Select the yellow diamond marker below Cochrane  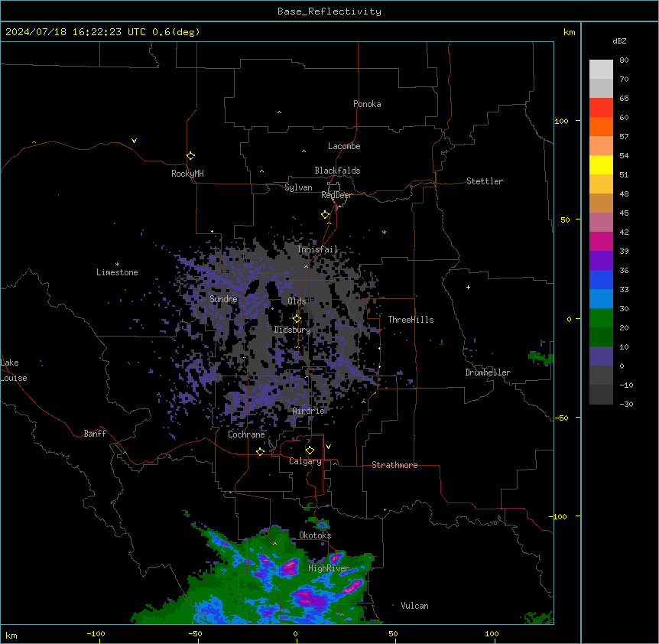(260, 451)
